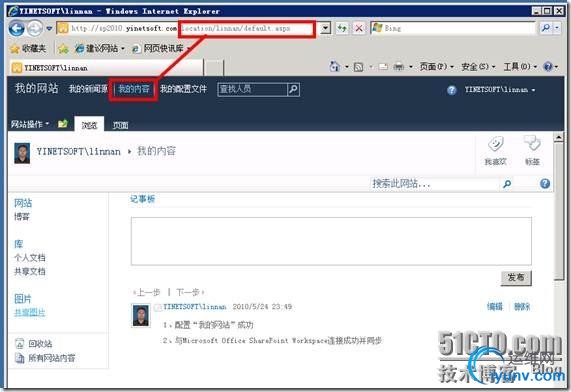Open 博客 blog link in sidebar
571x392 pixels.
point(22,217)
